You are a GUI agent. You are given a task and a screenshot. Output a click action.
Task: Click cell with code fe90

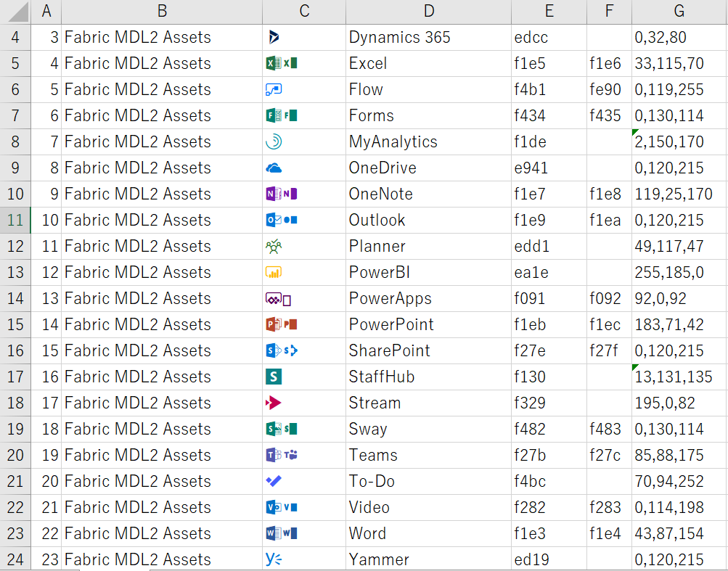coord(609,89)
